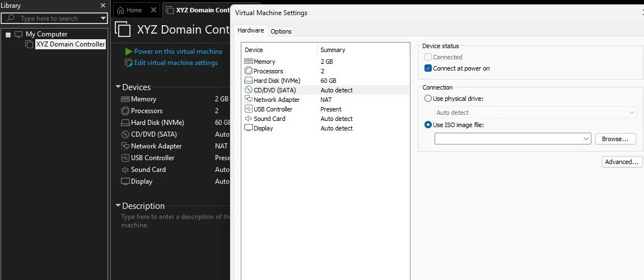Close the Library panel
Screen dimensions: 644x280
tap(103, 6)
